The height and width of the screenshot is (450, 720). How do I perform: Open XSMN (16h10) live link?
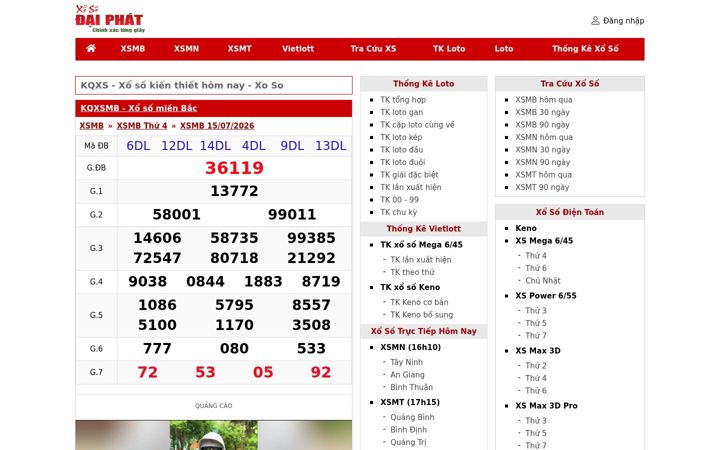coord(411,347)
